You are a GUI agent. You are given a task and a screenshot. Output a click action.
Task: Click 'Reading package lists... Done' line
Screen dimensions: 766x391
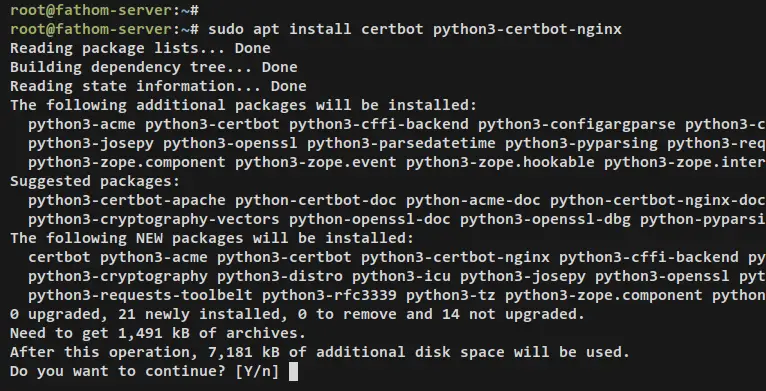coord(140,48)
